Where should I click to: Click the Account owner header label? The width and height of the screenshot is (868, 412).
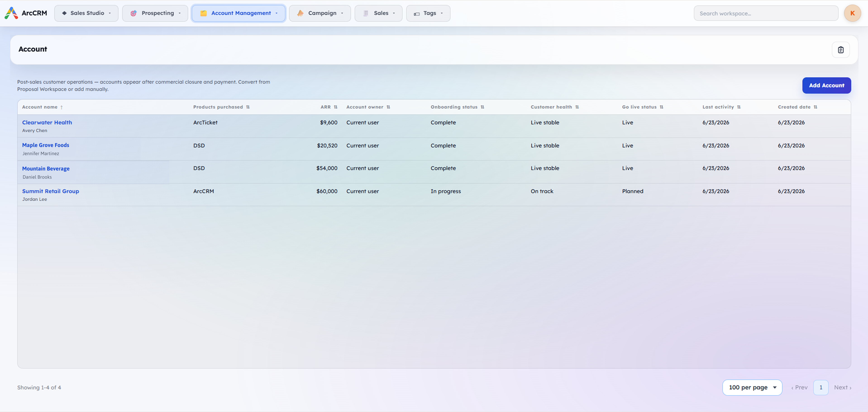(x=365, y=107)
